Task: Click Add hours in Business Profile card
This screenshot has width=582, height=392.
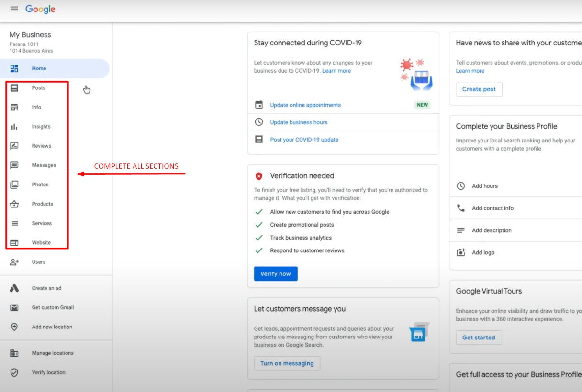Action: click(x=485, y=186)
